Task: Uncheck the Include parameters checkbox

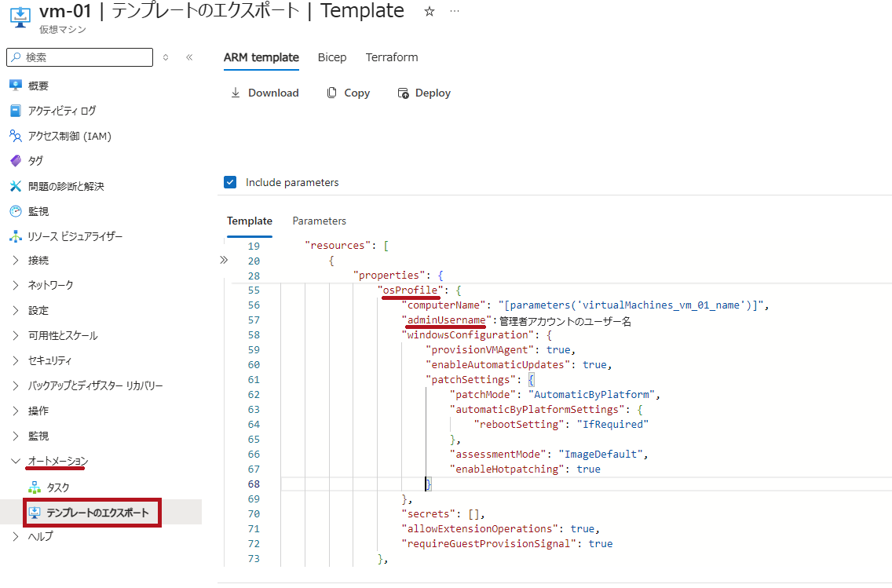Action: click(x=230, y=182)
